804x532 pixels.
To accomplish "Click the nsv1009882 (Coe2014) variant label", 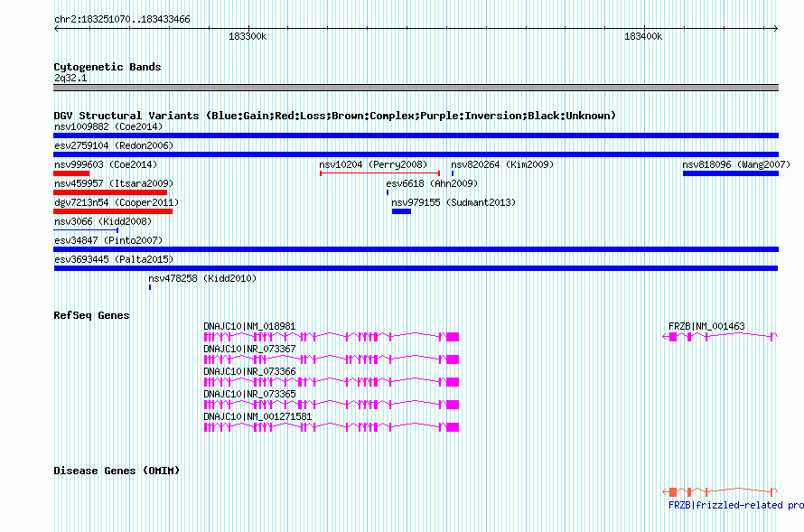I will tap(108, 126).
